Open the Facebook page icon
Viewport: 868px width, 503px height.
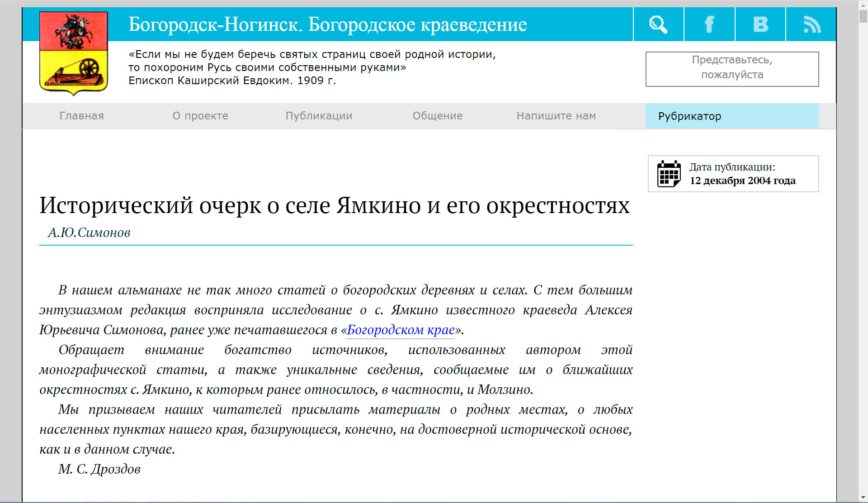709,24
